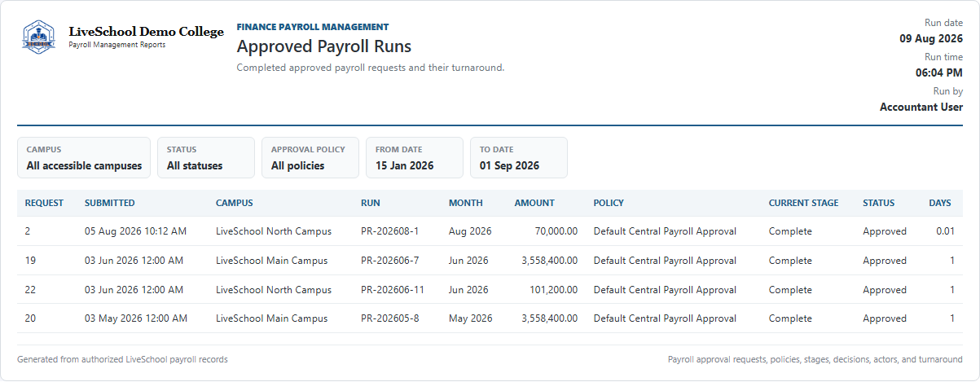
Task: Click run ID PR-202608-1
Action: tap(389, 231)
